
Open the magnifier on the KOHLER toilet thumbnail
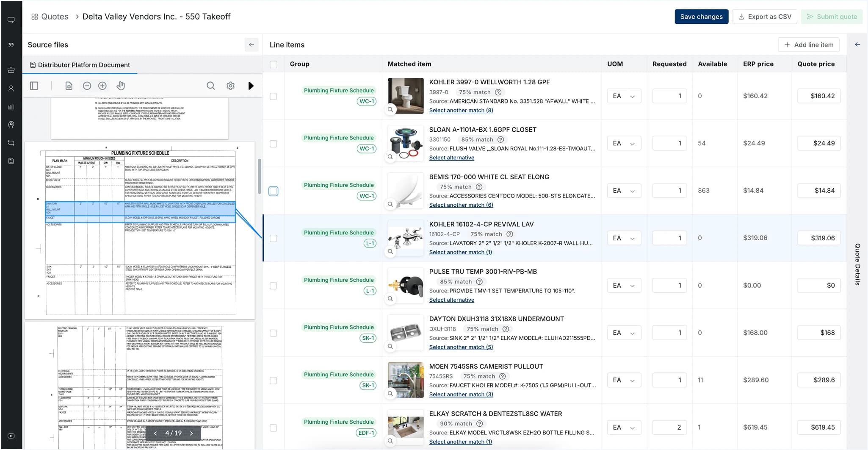tap(390, 109)
